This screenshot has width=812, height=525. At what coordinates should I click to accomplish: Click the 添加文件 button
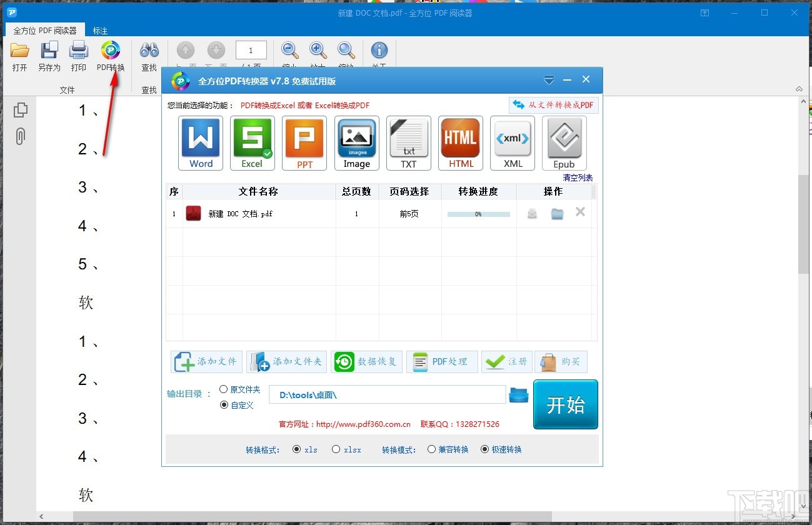(x=207, y=361)
